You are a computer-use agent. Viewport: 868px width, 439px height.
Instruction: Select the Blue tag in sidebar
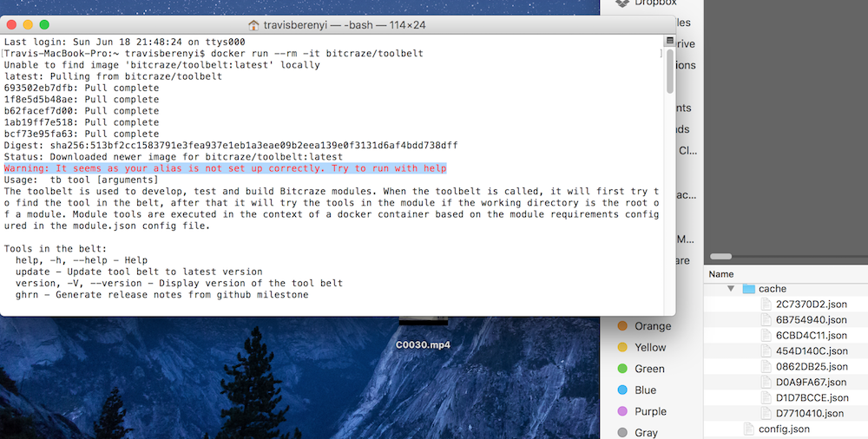645,390
